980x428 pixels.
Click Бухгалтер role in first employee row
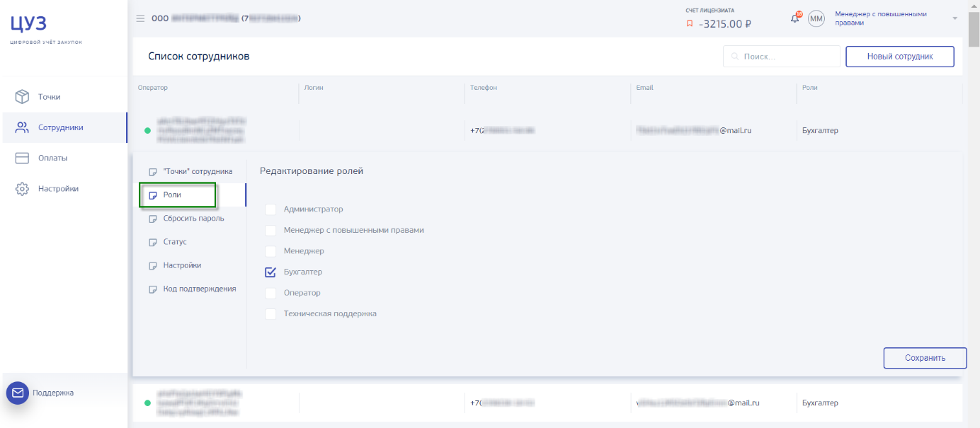point(820,130)
